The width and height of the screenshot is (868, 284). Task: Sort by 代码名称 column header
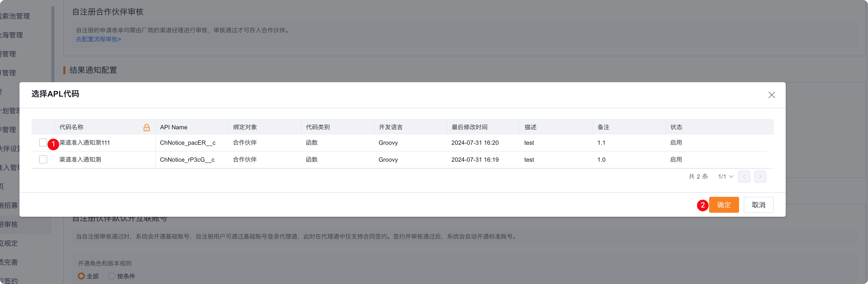71,127
